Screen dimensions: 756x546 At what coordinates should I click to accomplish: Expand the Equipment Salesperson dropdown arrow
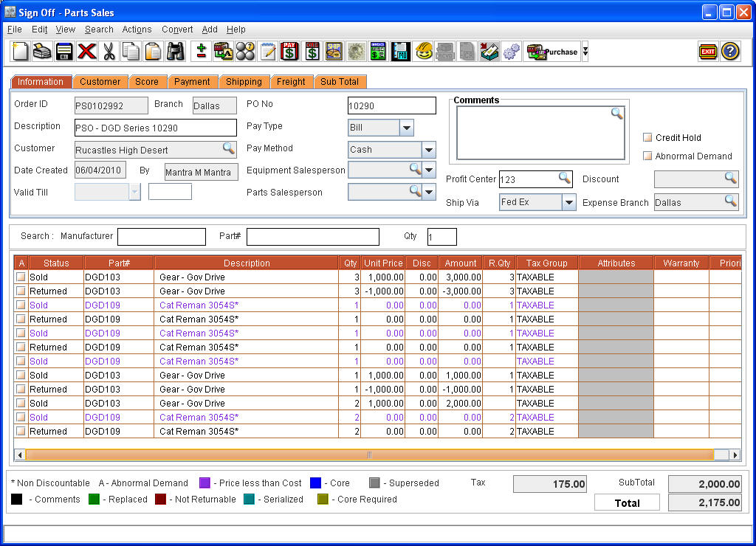[429, 170]
